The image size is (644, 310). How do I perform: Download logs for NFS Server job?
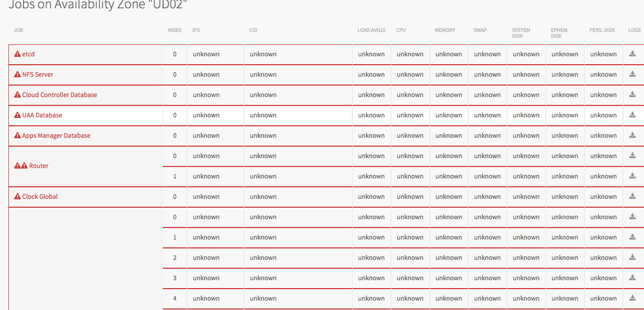(632, 74)
